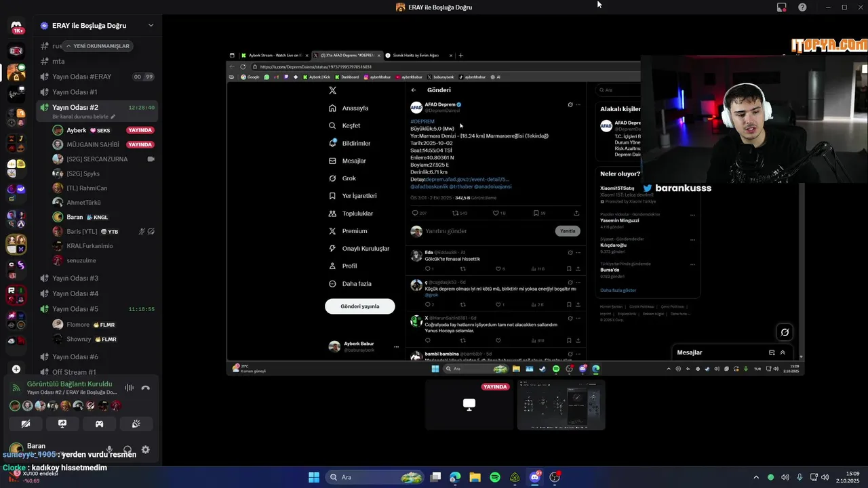Edit channel status Bir kanal durumu belirle
This screenshot has height=488, width=868.
pyautogui.click(x=84, y=117)
